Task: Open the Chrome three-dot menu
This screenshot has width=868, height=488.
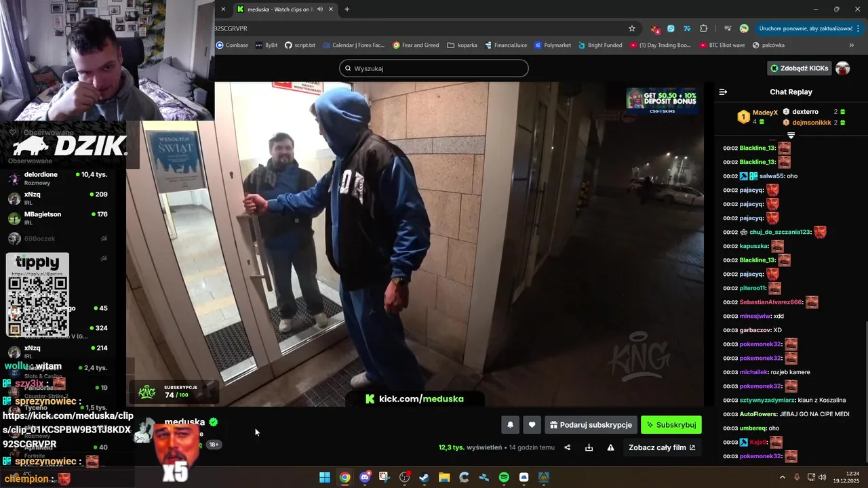Action: (x=859, y=28)
